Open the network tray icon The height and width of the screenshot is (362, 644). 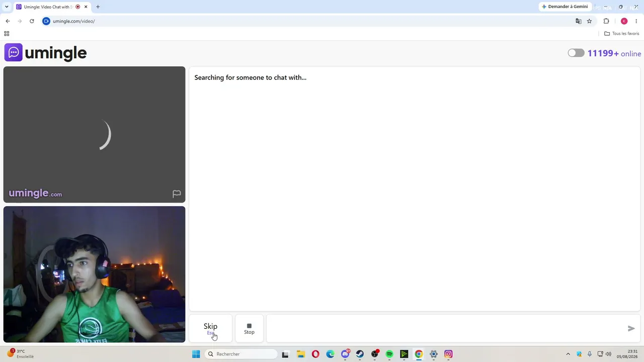[600, 354]
